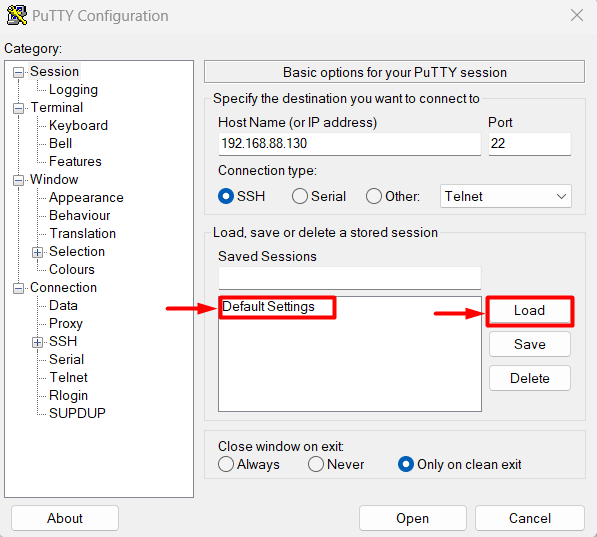This screenshot has width=597, height=537.
Task: Click the About button
Action: (65, 518)
